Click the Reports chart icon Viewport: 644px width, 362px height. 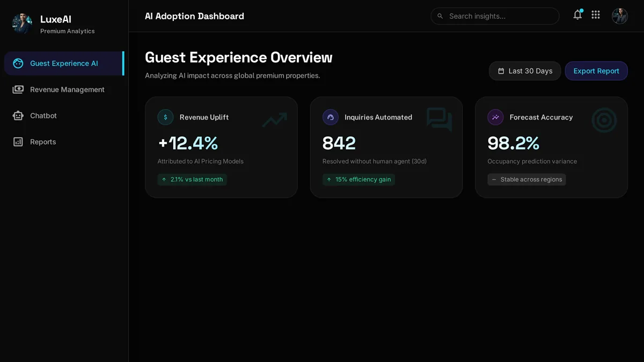click(x=18, y=142)
